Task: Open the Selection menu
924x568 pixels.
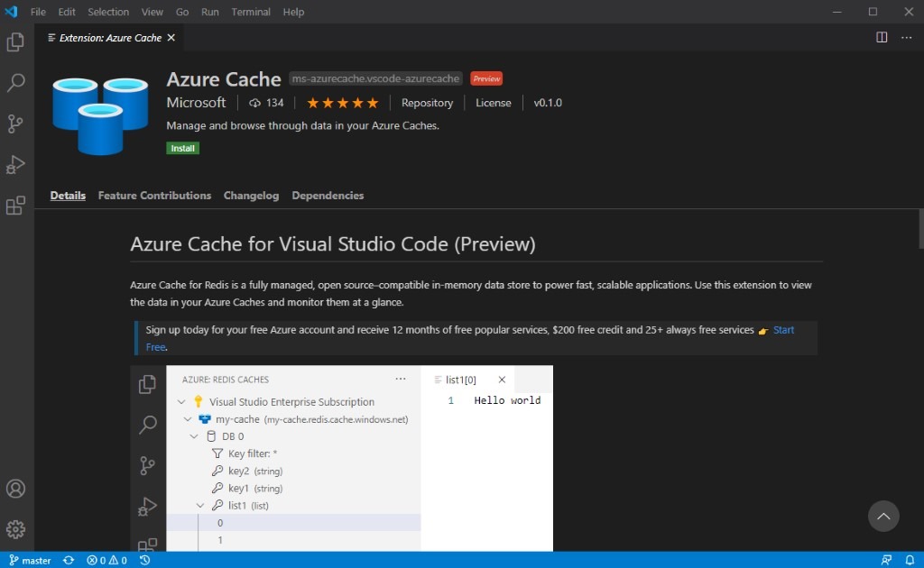Action: [108, 12]
